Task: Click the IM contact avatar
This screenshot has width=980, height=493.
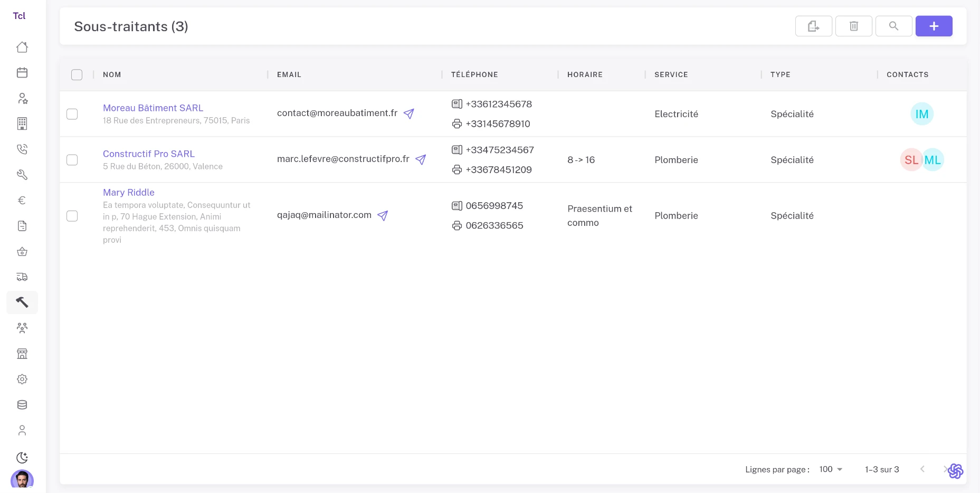Action: click(x=921, y=114)
